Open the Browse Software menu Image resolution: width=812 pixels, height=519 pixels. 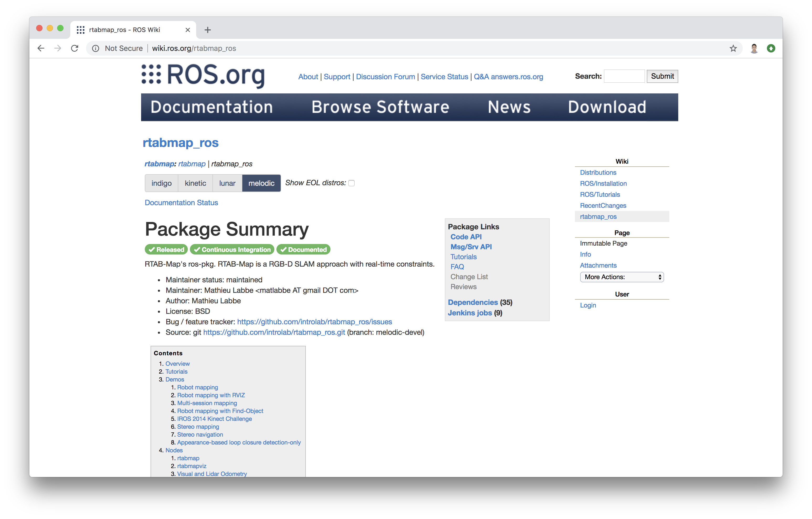coord(380,107)
